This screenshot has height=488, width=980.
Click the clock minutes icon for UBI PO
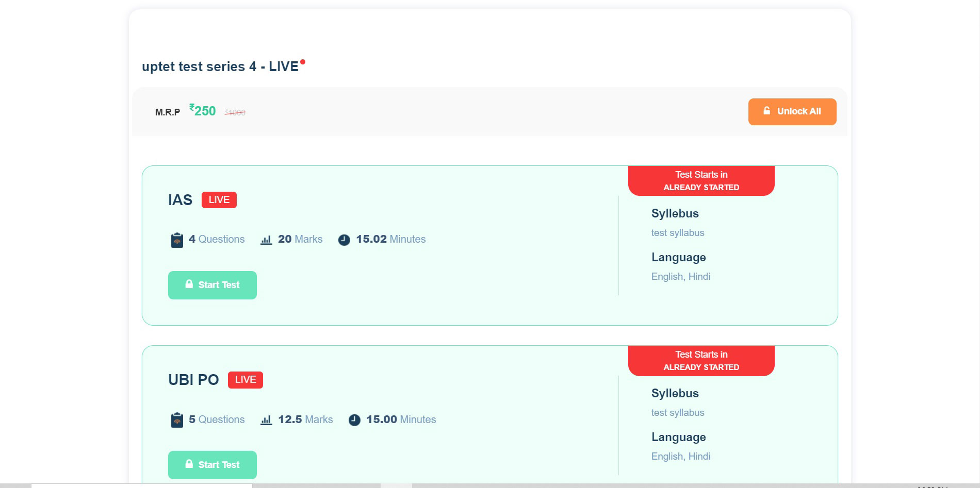click(354, 420)
